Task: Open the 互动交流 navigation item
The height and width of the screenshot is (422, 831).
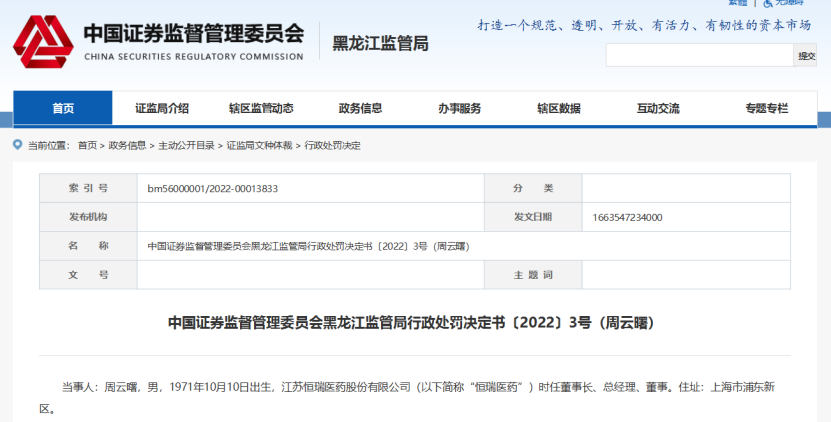Action: click(658, 108)
